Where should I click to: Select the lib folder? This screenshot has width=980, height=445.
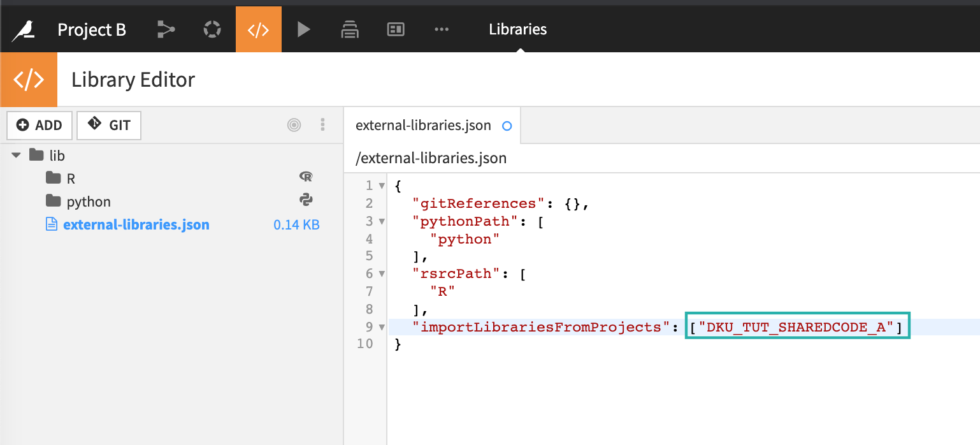(57, 156)
